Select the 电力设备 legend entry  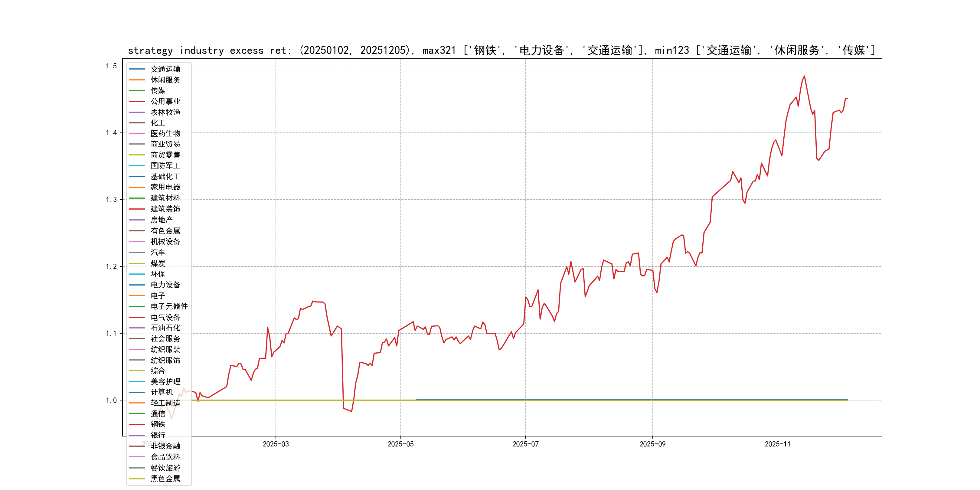(x=165, y=285)
